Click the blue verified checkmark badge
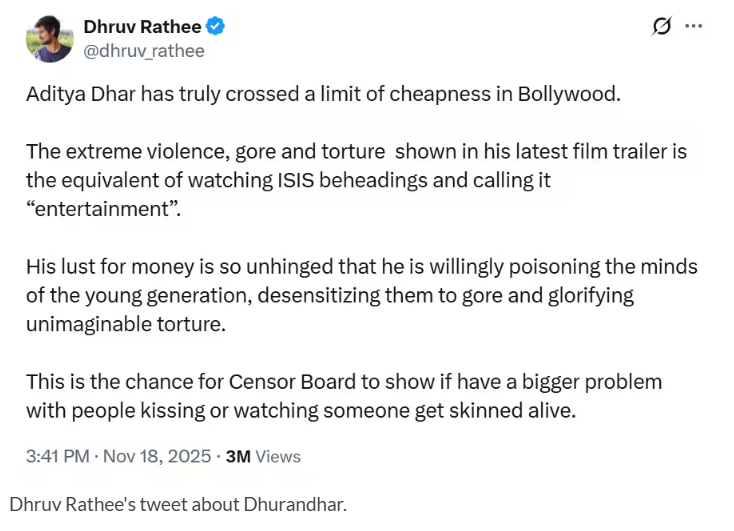This screenshot has height=531, width=734. (214, 28)
